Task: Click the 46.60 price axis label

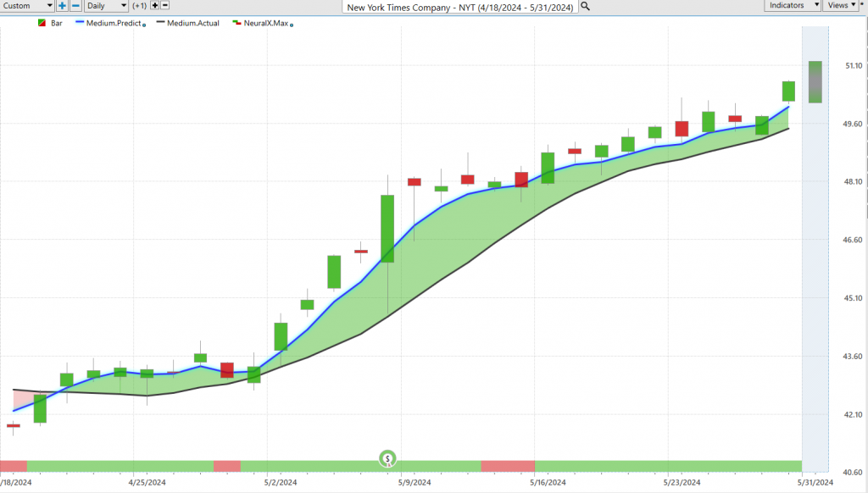Action: [x=853, y=240]
